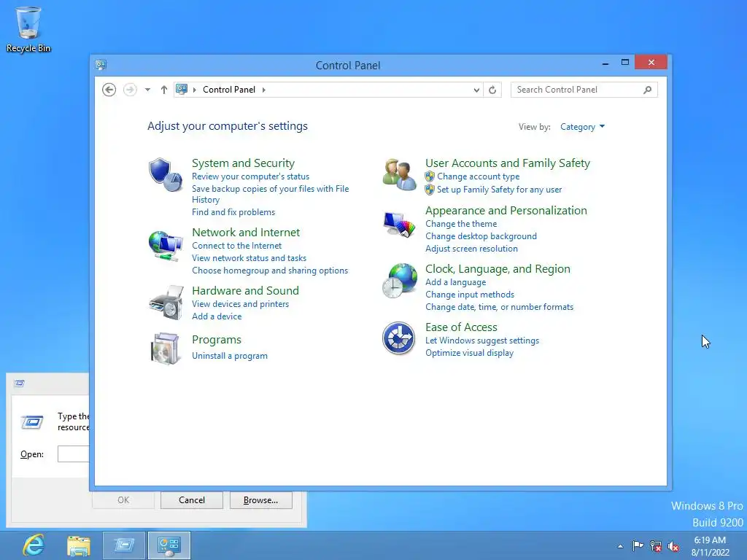Click Let Windows suggest settings
This screenshot has height=560, width=747.
(481, 341)
